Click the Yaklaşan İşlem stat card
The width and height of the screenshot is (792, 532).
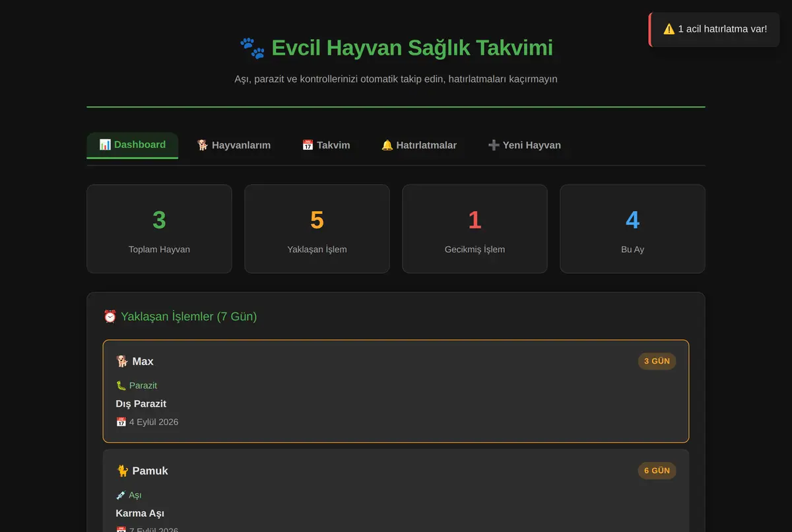(317, 228)
